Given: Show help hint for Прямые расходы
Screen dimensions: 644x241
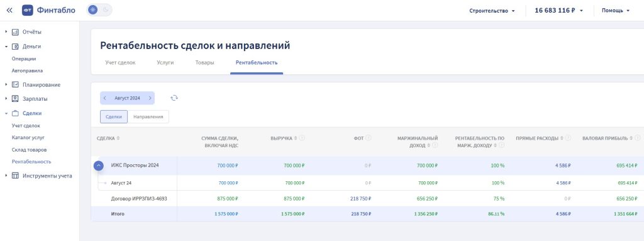Looking at the screenshot, I should coord(568,138).
